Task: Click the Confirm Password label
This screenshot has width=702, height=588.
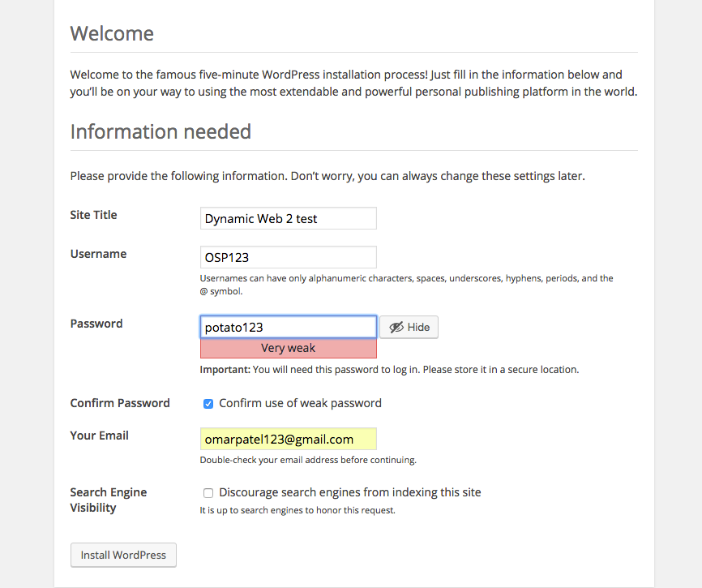Action: point(120,403)
